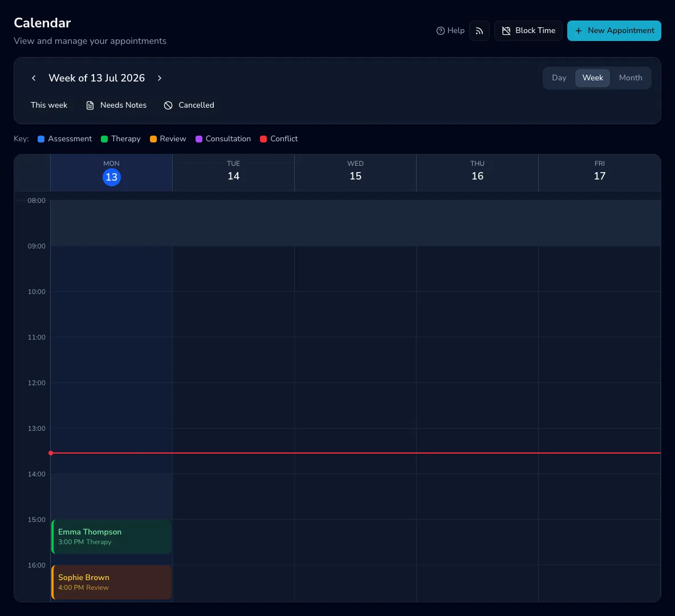Toggle the Cancelled filter

(189, 105)
